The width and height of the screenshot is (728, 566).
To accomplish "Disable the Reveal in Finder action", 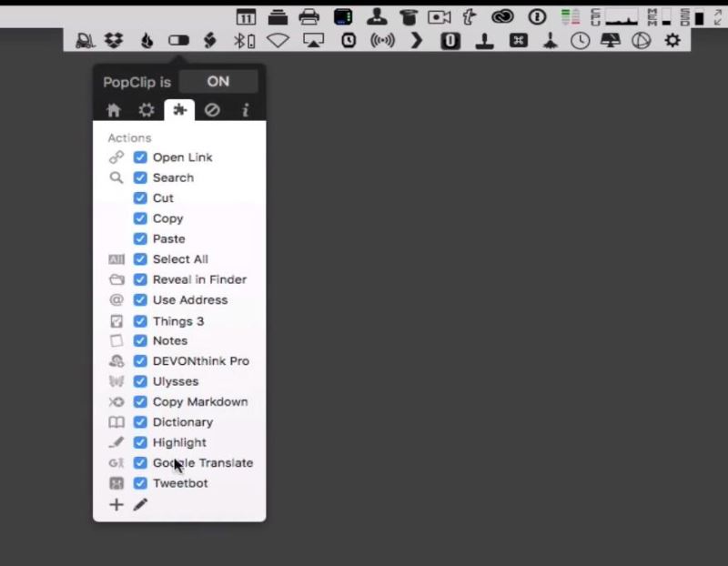I will point(140,279).
